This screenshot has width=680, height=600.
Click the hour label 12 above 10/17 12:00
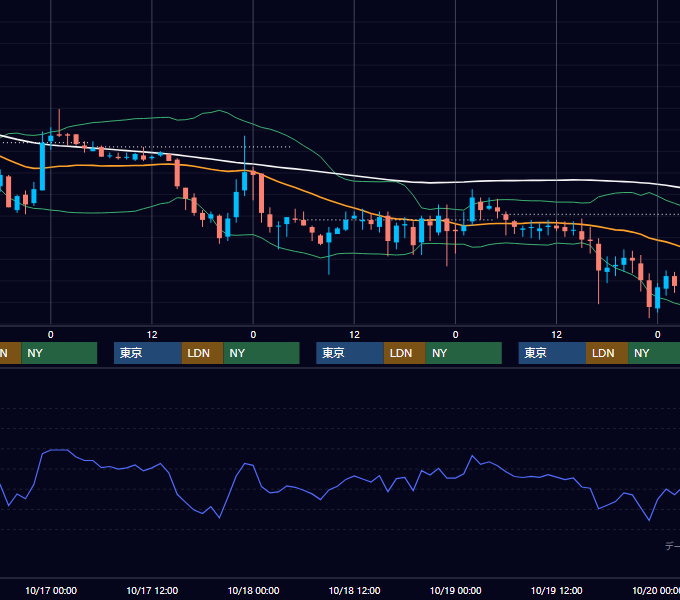[x=152, y=335]
